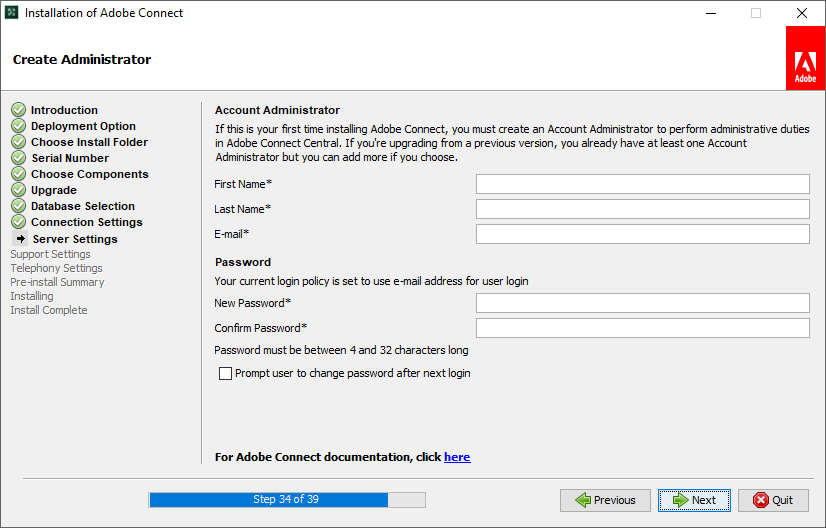
Task: Click the Database Selection checkmark icon
Action: [18, 206]
